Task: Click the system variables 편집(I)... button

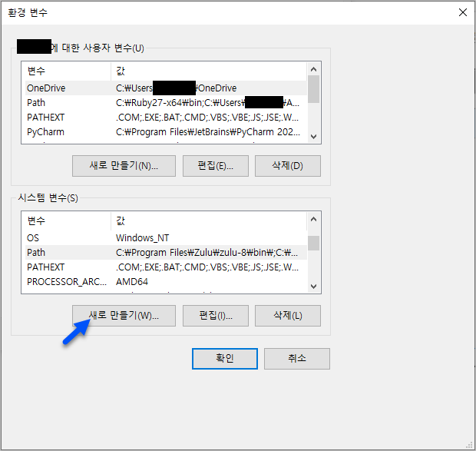Action: 216,316
